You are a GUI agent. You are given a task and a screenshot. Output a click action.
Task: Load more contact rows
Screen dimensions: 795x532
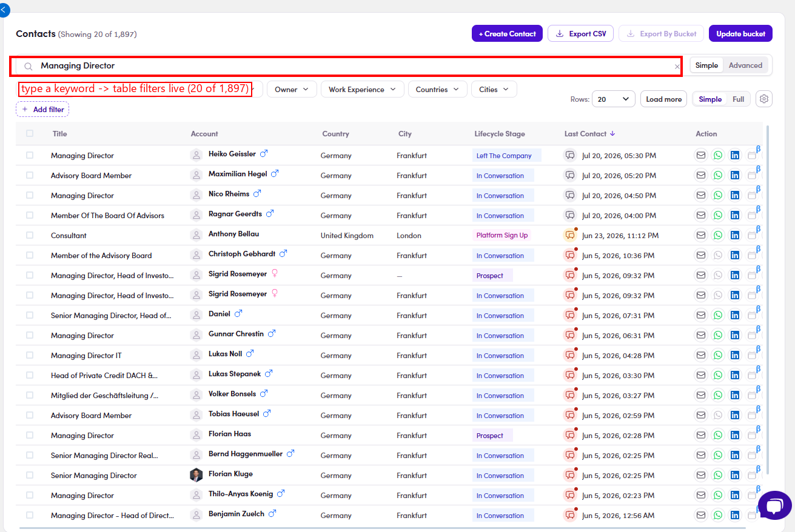(x=663, y=99)
